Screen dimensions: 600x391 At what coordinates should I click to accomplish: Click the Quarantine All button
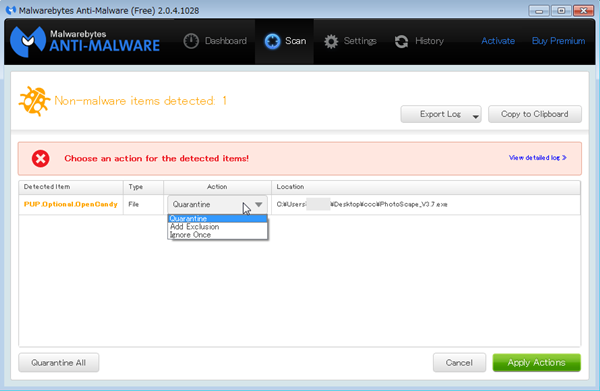[x=59, y=362]
